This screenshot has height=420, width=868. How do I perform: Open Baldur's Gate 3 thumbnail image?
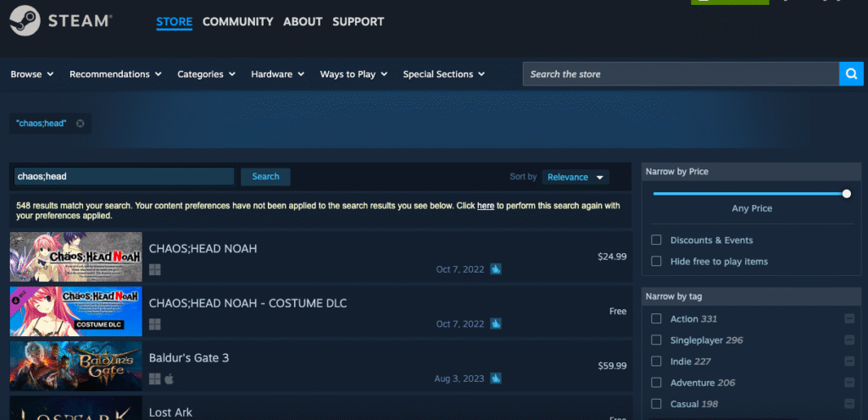click(75, 366)
